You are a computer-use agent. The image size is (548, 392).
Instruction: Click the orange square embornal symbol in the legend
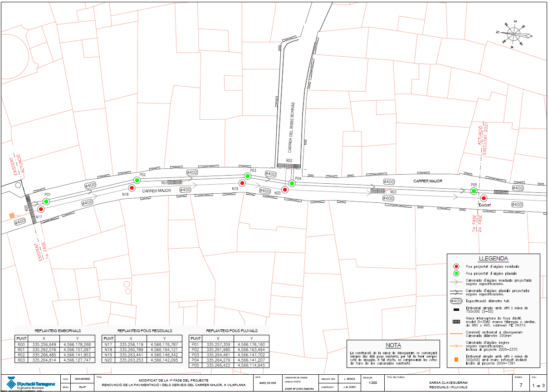click(456, 360)
